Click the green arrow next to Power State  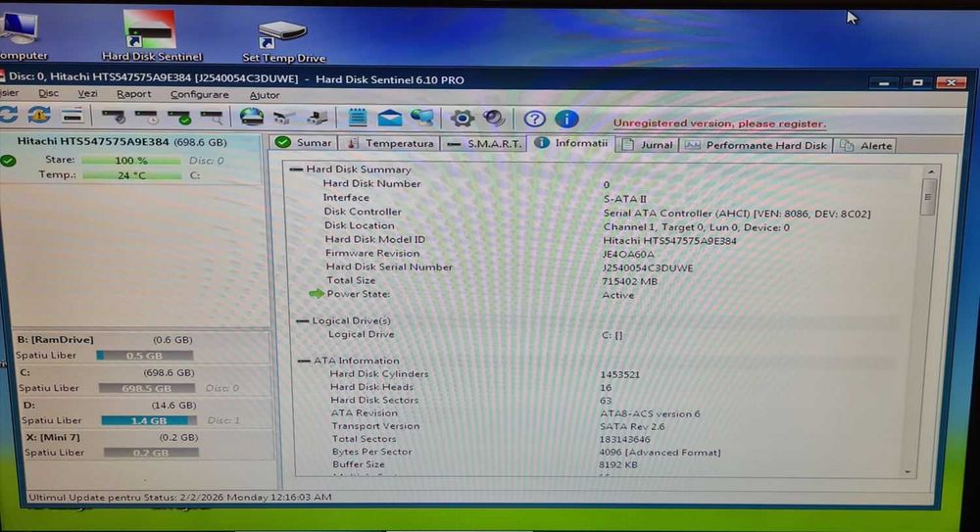click(317, 294)
